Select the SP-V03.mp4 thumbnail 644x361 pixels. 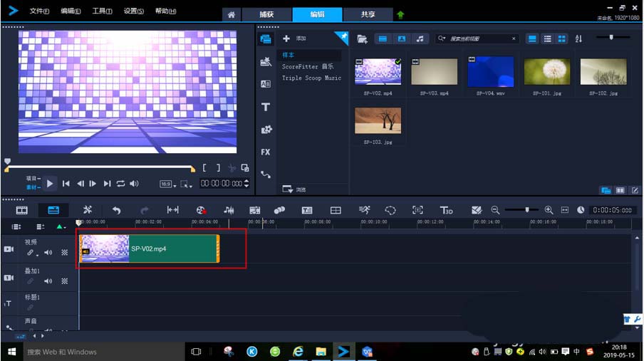click(434, 71)
